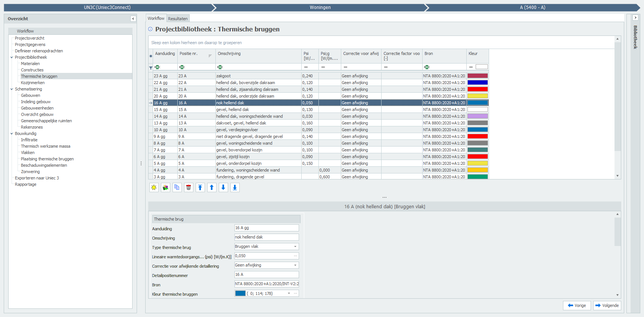Click the red color swatch of row 21 A gg
The width and height of the screenshot is (644, 317).
click(x=477, y=89)
